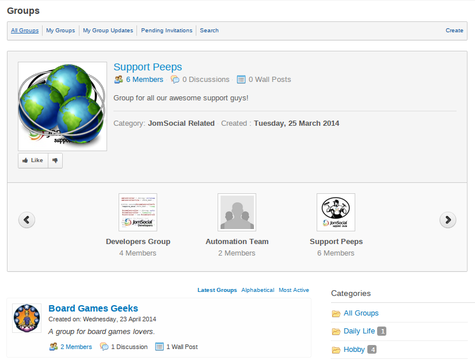Click the thumbs-down dislike icon
The image size is (475, 360).
coord(55,161)
